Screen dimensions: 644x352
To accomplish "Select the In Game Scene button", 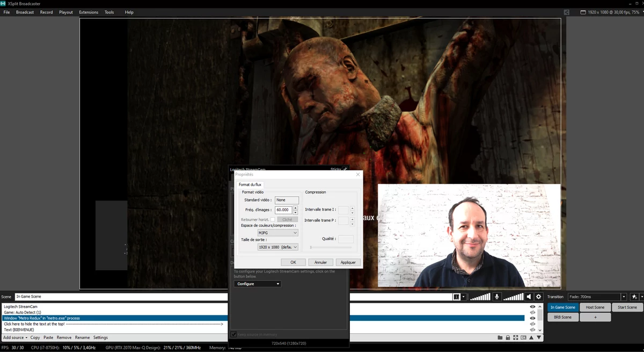I will 562,307.
